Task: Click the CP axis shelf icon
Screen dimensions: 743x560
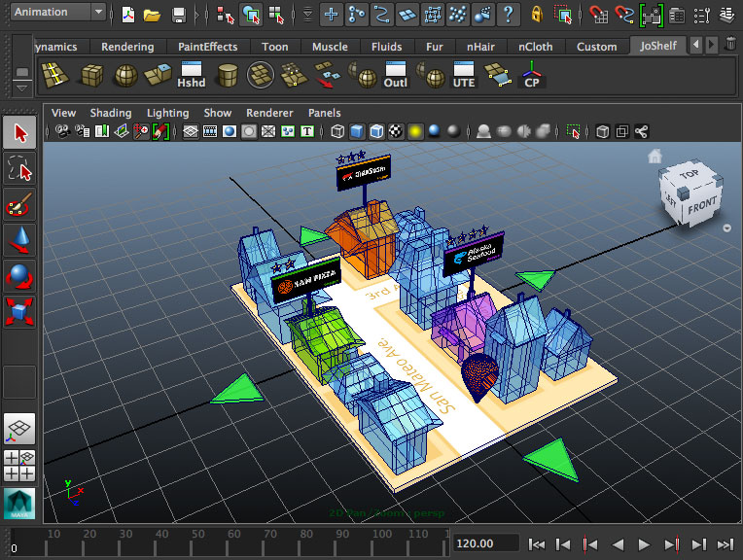Action: 532,76
